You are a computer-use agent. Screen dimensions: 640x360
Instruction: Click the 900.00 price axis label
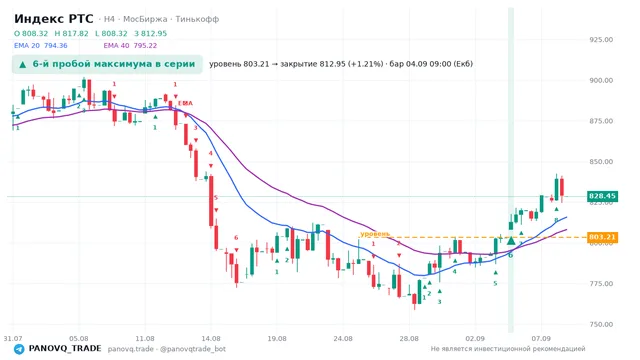[601, 80]
